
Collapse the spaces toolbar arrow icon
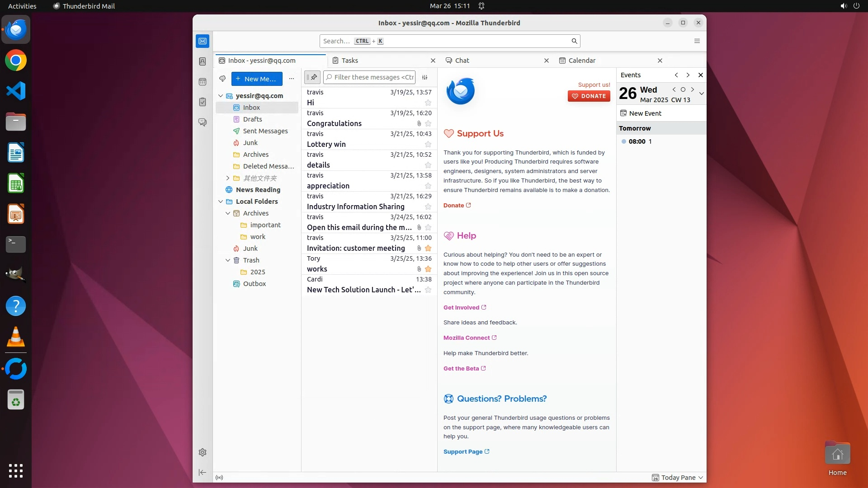tap(203, 473)
